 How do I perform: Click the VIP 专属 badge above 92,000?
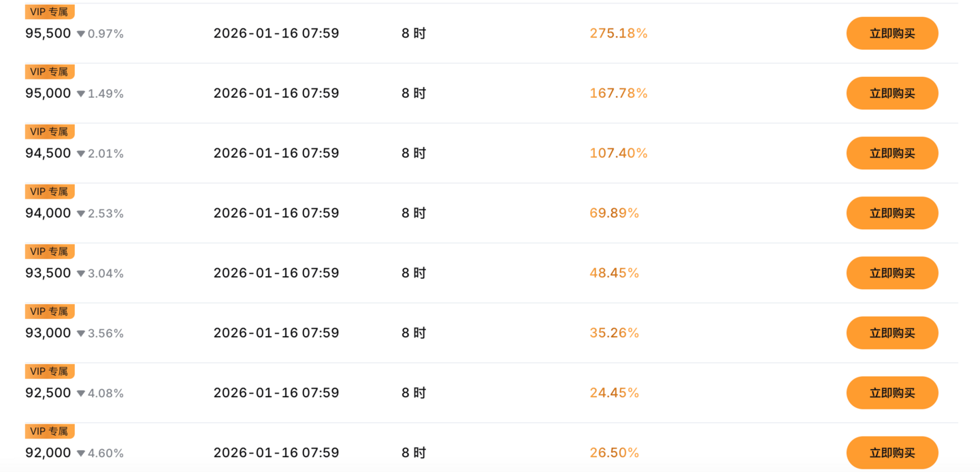coord(49,431)
